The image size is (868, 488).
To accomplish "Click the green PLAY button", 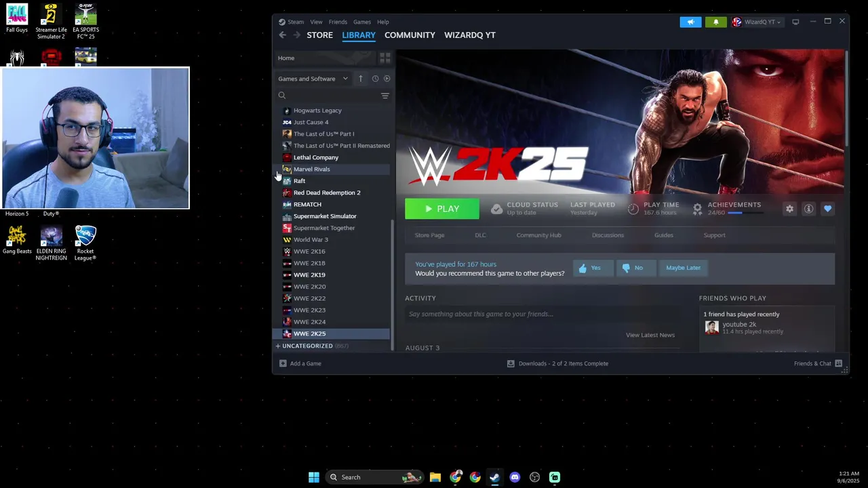I will tap(442, 209).
